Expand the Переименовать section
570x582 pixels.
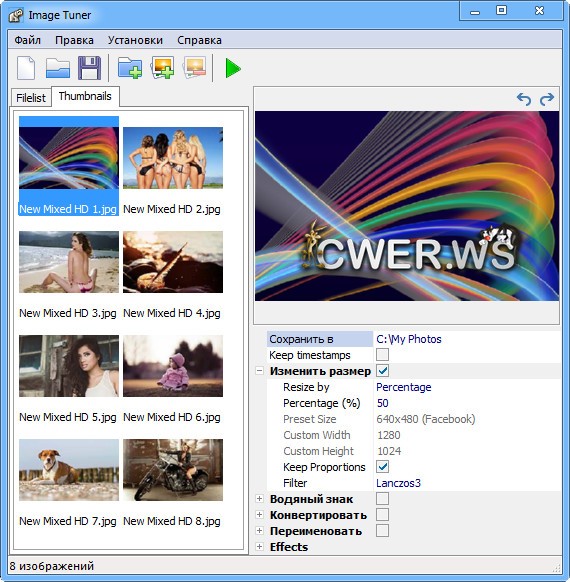(259, 531)
